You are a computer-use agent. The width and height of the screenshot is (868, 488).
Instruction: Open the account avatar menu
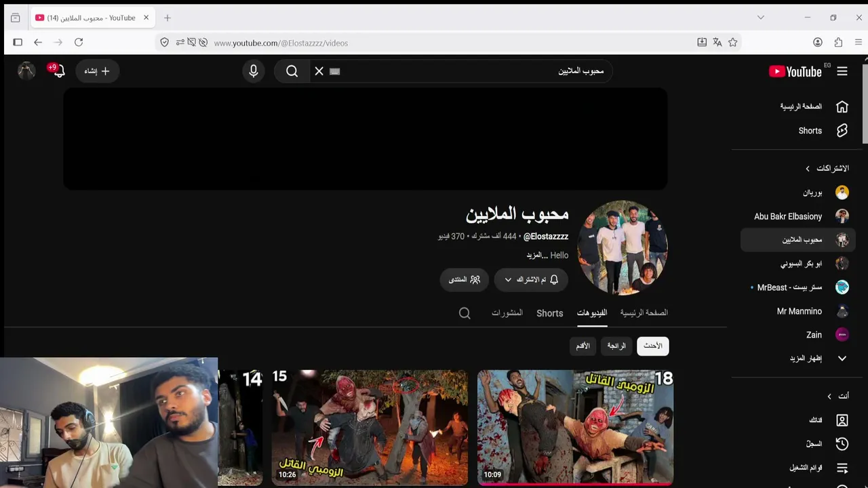pyautogui.click(x=26, y=70)
